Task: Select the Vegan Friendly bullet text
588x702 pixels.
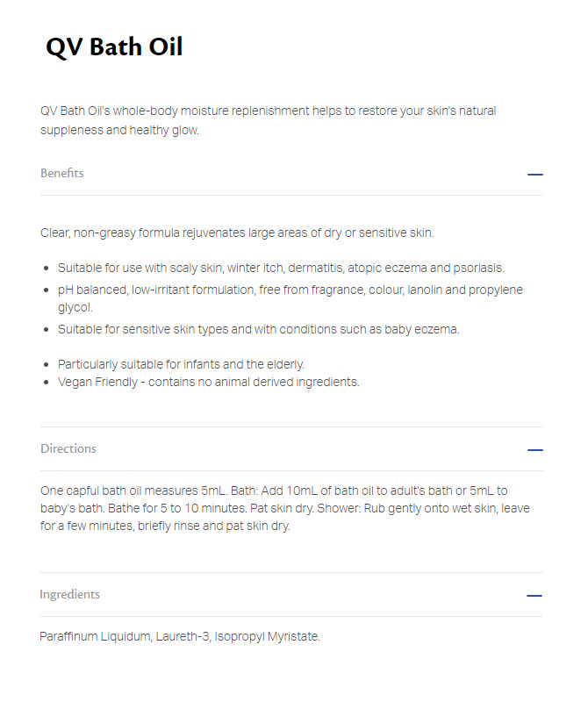Action: 208,382
